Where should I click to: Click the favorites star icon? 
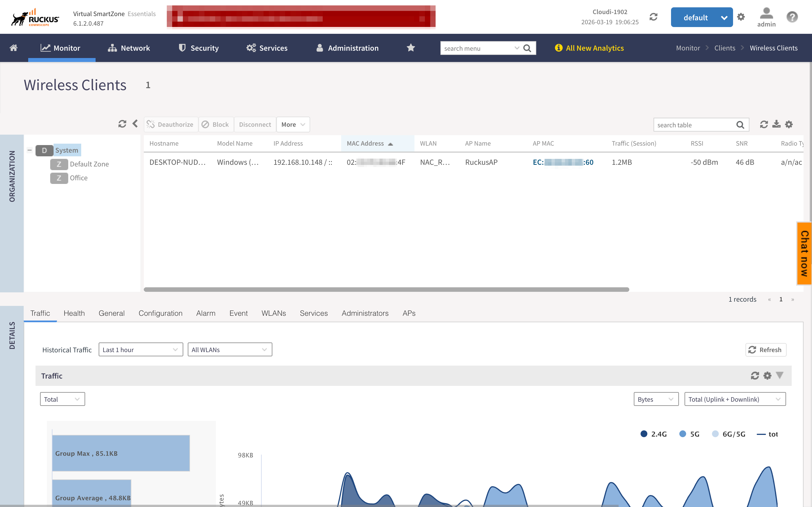411,48
